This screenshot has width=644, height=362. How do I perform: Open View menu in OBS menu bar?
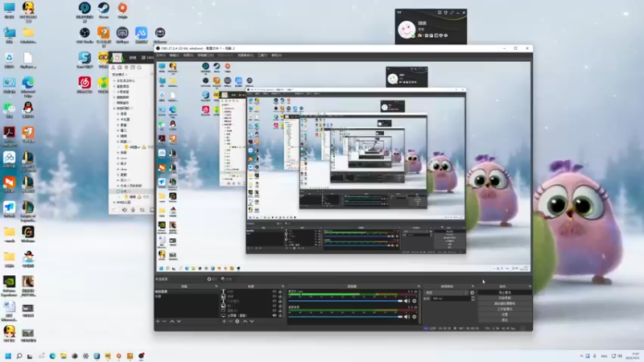[188, 56]
